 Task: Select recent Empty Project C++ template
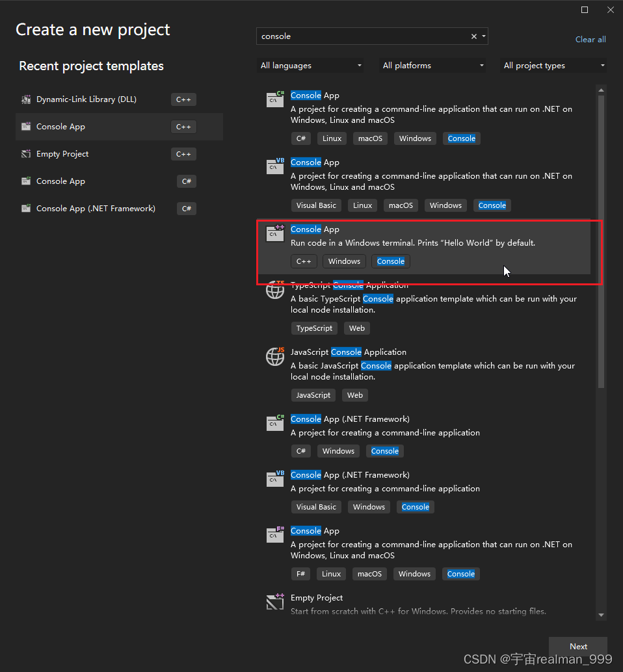point(119,154)
